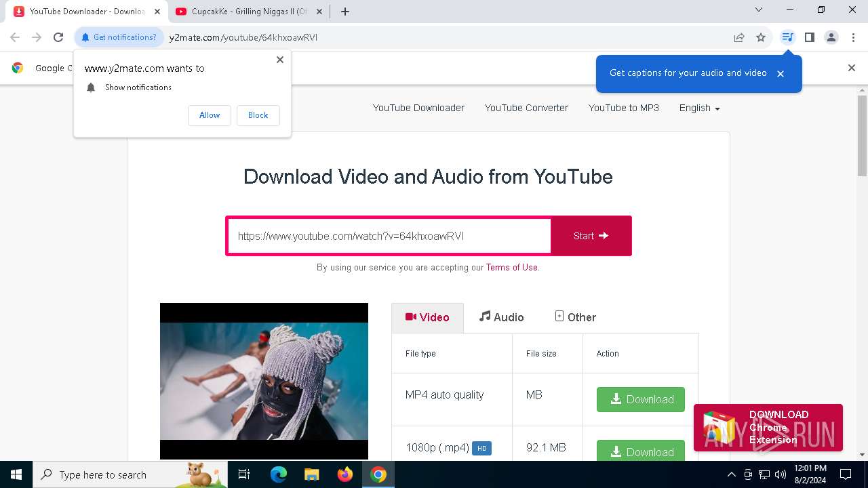Click the HD badge beside 1080p

click(x=481, y=448)
